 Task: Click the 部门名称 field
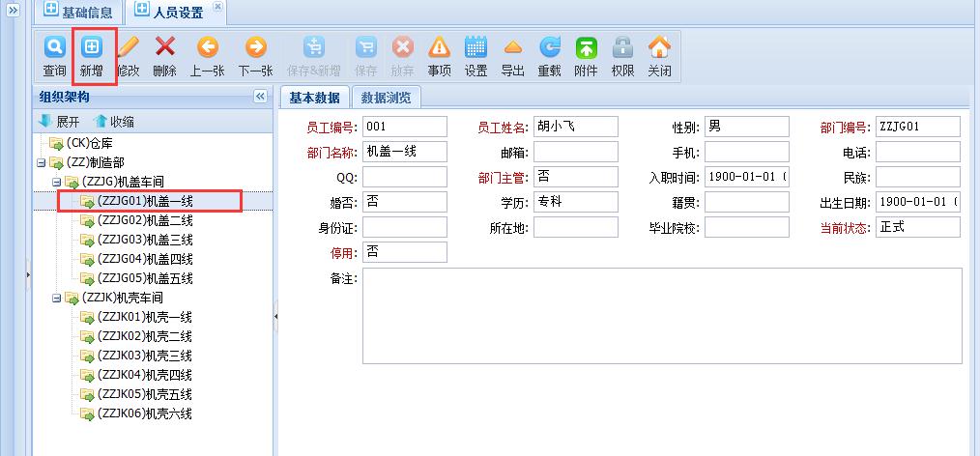(x=405, y=152)
